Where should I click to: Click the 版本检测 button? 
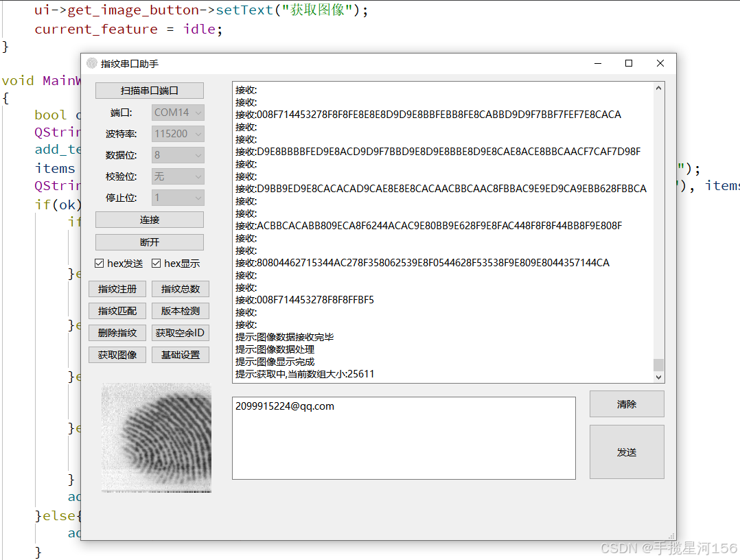pyautogui.click(x=181, y=311)
